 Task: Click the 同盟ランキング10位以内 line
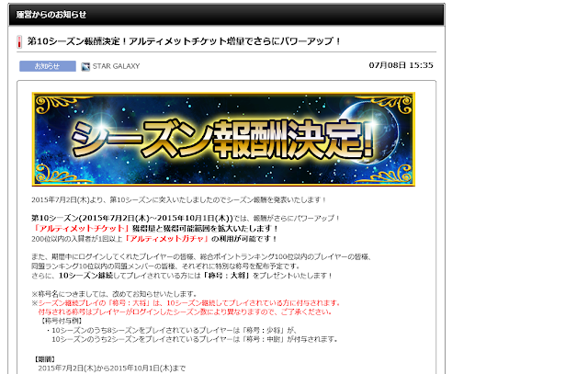(x=165, y=266)
